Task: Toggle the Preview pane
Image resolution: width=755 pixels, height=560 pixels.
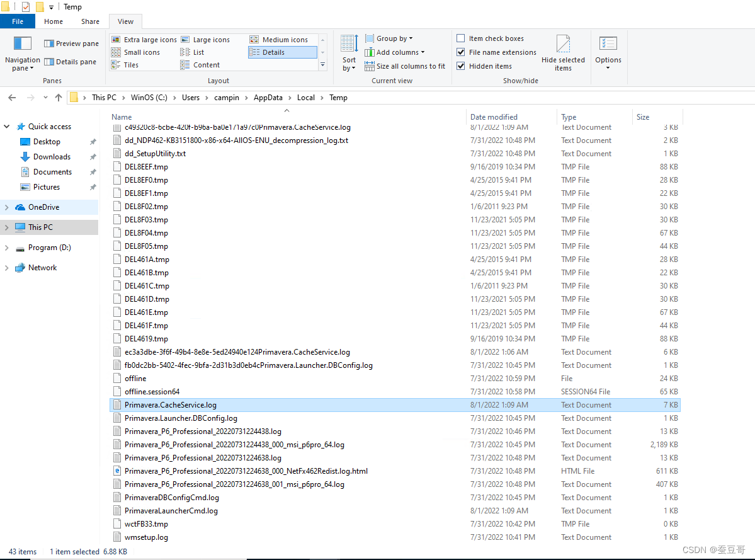Action: coord(71,43)
